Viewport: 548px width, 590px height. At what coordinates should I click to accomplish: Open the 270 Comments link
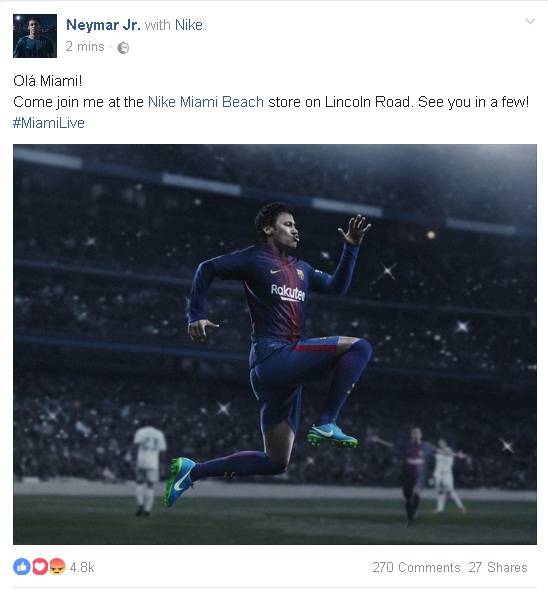click(x=416, y=567)
